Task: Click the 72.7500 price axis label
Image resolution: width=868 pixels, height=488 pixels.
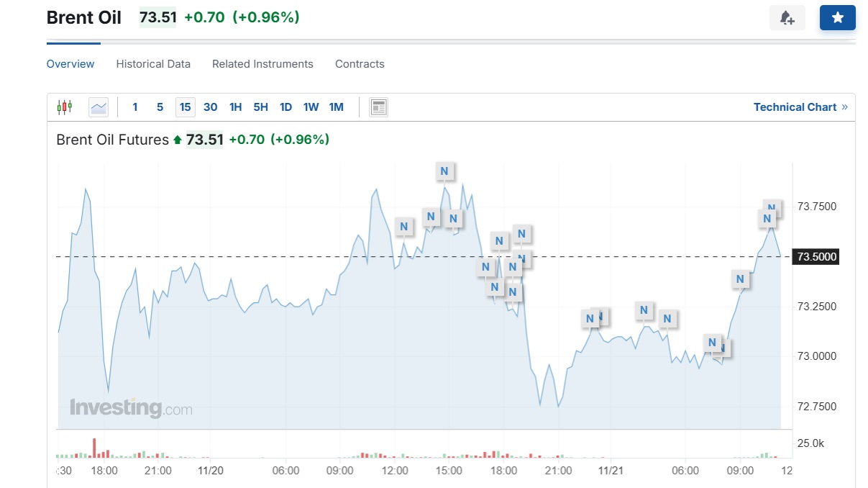Action: [x=817, y=407]
